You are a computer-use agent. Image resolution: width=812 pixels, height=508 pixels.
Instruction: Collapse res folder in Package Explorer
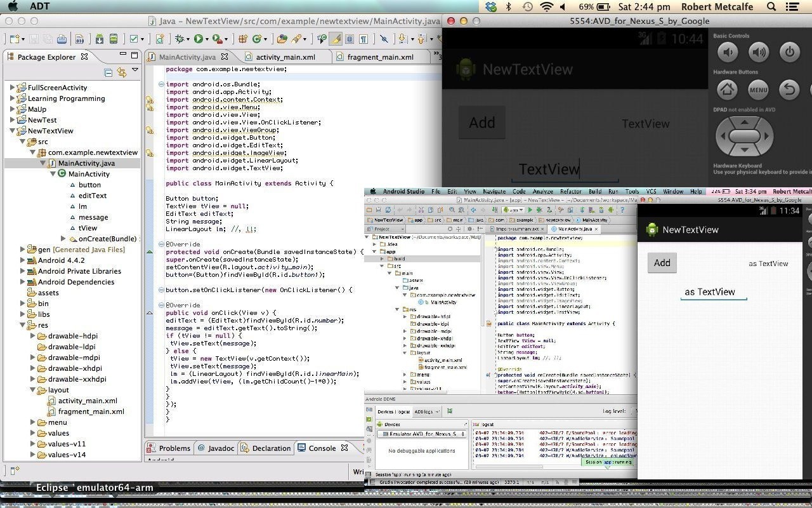click(23, 325)
